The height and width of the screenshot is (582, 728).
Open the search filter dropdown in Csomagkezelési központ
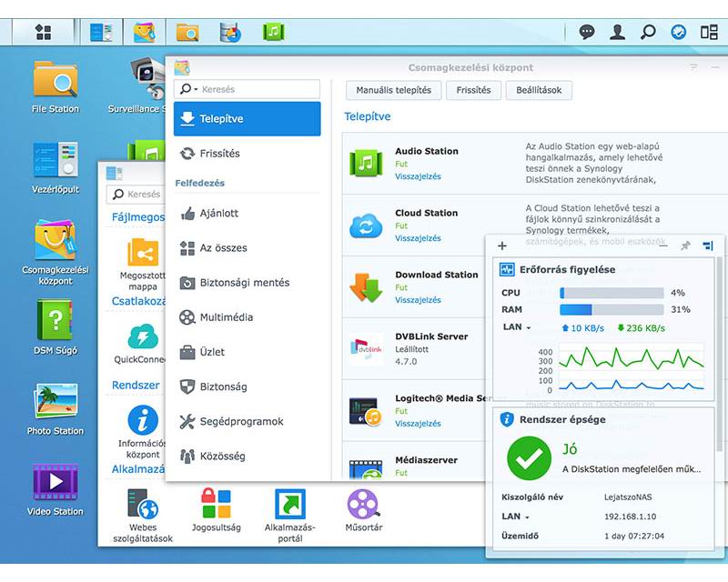(x=188, y=89)
